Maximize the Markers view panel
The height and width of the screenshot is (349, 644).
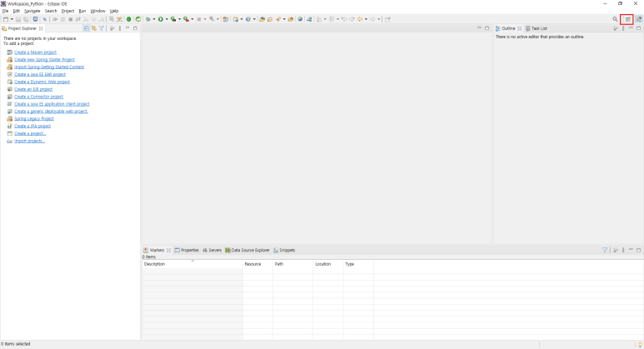pyautogui.click(x=638, y=250)
